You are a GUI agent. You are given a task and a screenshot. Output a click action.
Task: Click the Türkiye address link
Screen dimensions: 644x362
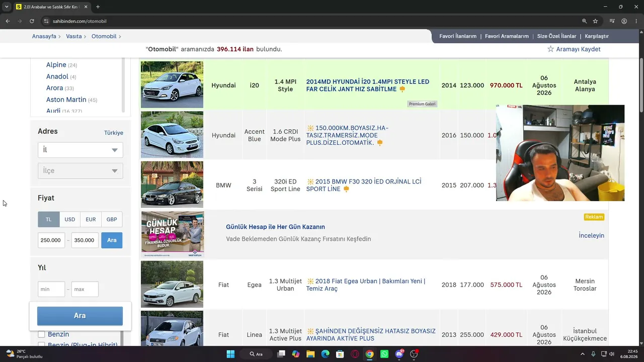point(114,133)
